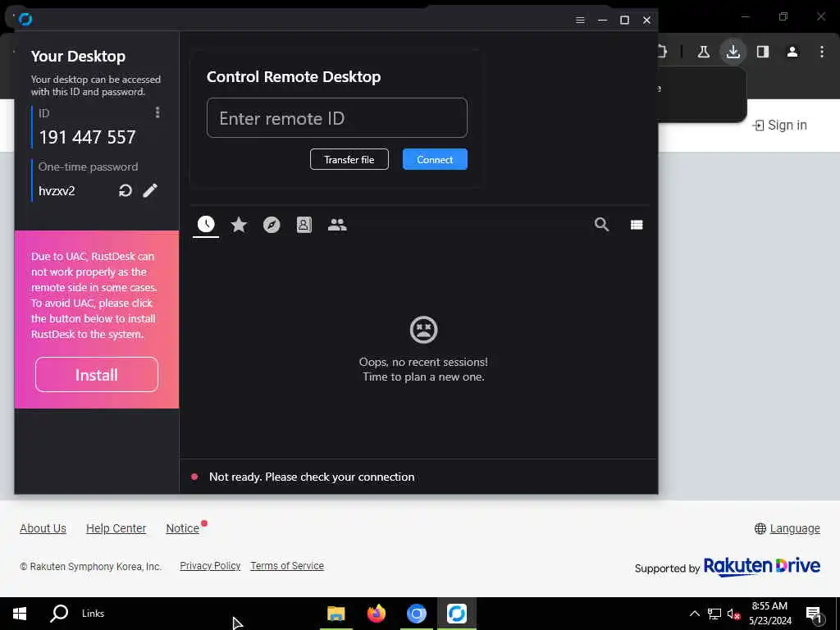The image size is (840, 630).
Task: Open network status tray icon
Action: pyautogui.click(x=714, y=614)
